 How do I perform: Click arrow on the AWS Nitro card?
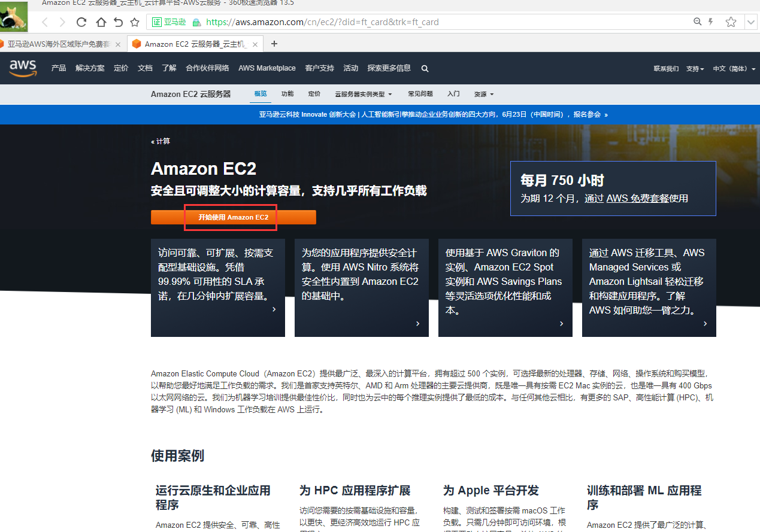click(418, 324)
